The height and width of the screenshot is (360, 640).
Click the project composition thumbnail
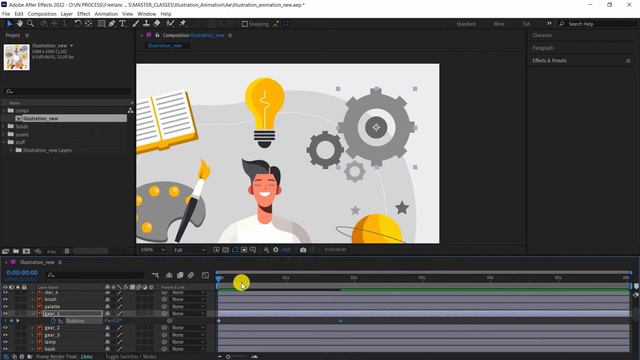pos(17,57)
